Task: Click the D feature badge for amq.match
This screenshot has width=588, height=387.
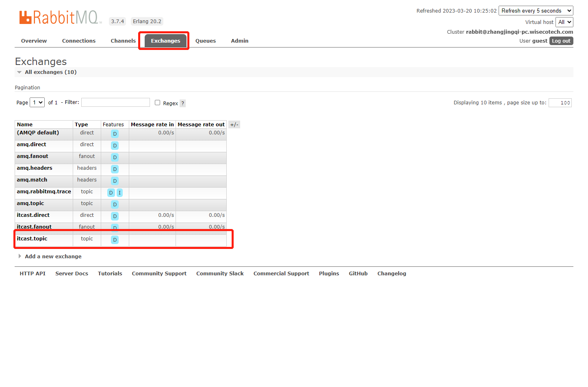Action: [x=115, y=181]
